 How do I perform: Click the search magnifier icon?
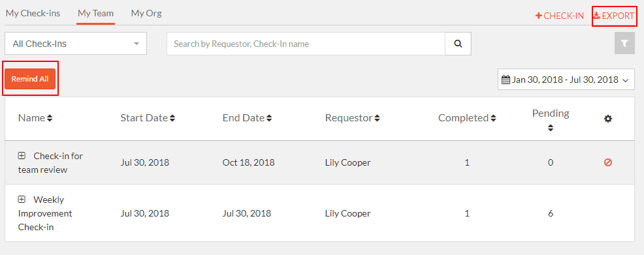[458, 44]
